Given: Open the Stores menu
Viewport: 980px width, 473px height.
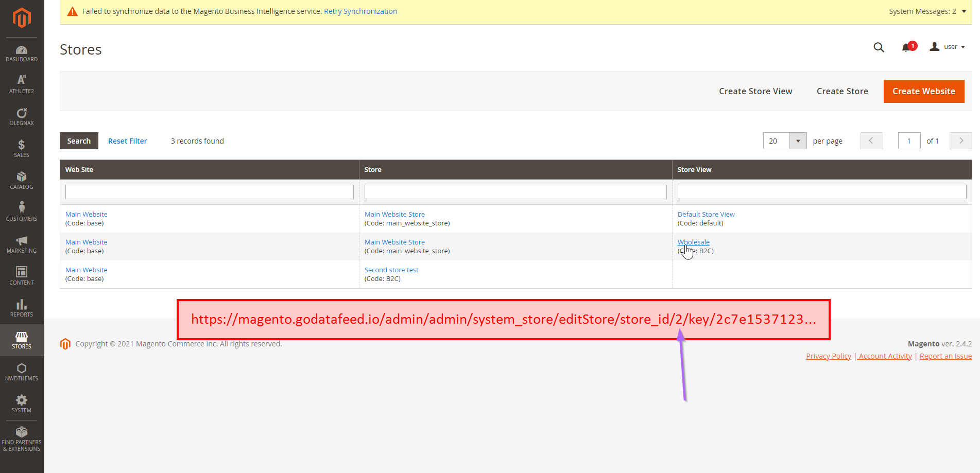Looking at the screenshot, I should click(21, 340).
